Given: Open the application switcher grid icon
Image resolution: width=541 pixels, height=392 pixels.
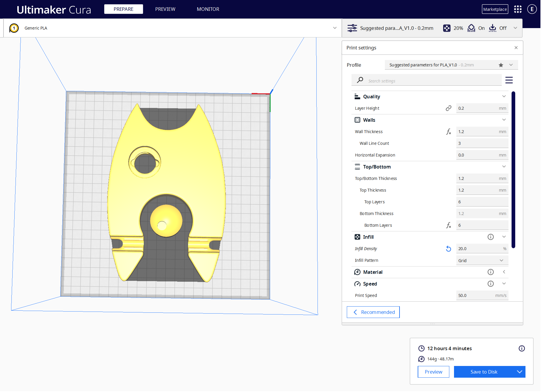Looking at the screenshot, I should click(518, 9).
